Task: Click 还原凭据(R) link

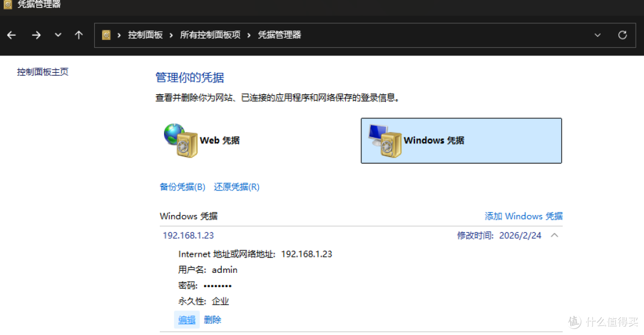Action: point(237,187)
